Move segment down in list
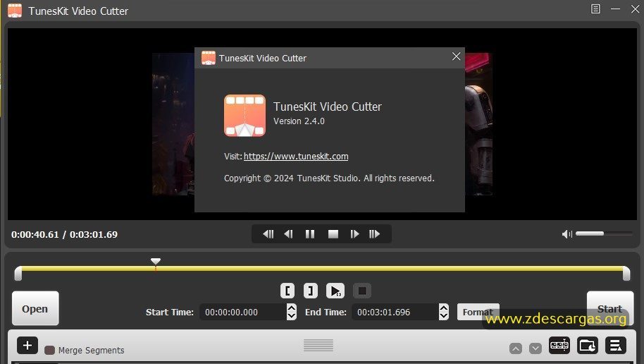The image size is (644, 364). [x=535, y=348]
